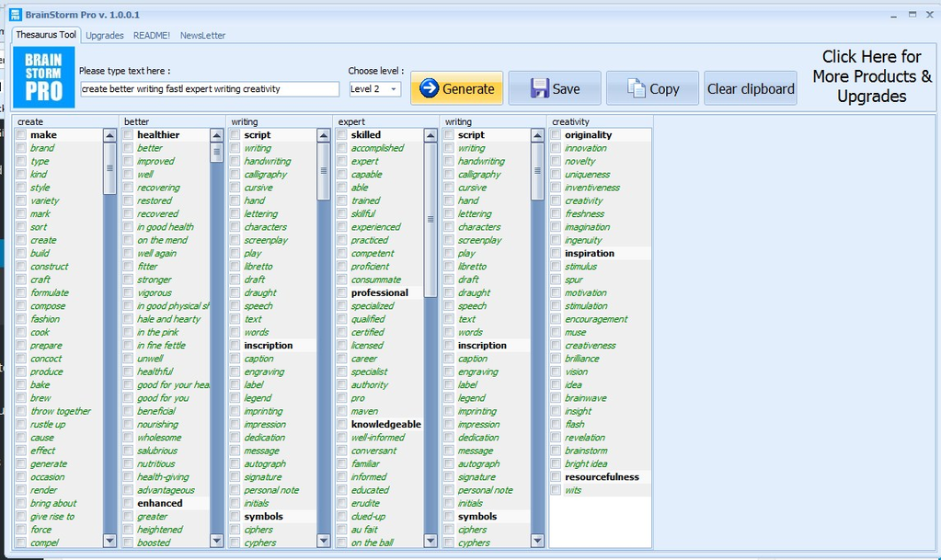941x560 pixels.
Task: Check the 'make' checkbox in create column
Action: pos(21,134)
